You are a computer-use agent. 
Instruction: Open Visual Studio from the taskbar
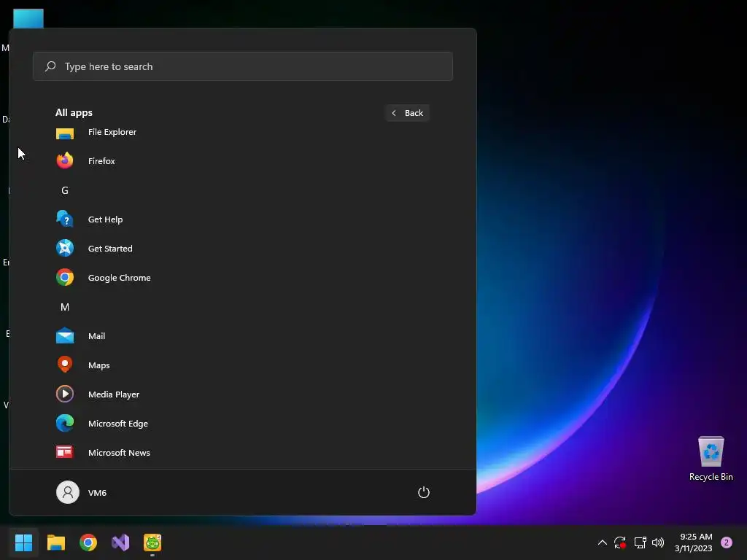pyautogui.click(x=120, y=542)
